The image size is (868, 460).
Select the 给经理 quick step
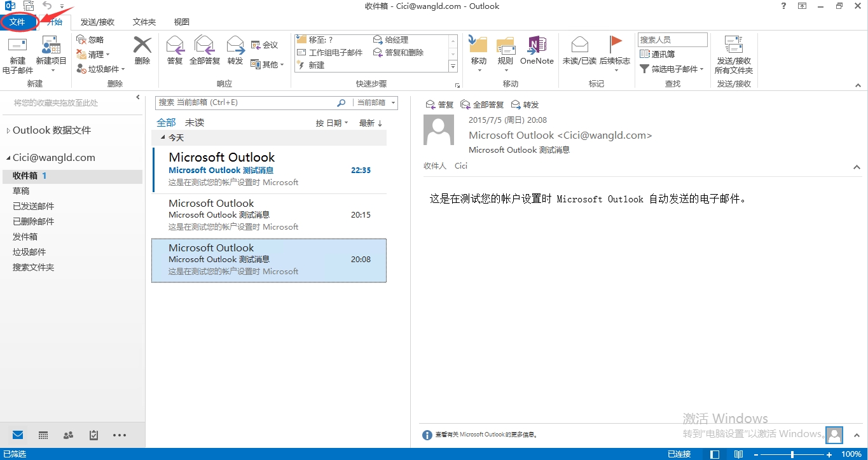coord(391,39)
